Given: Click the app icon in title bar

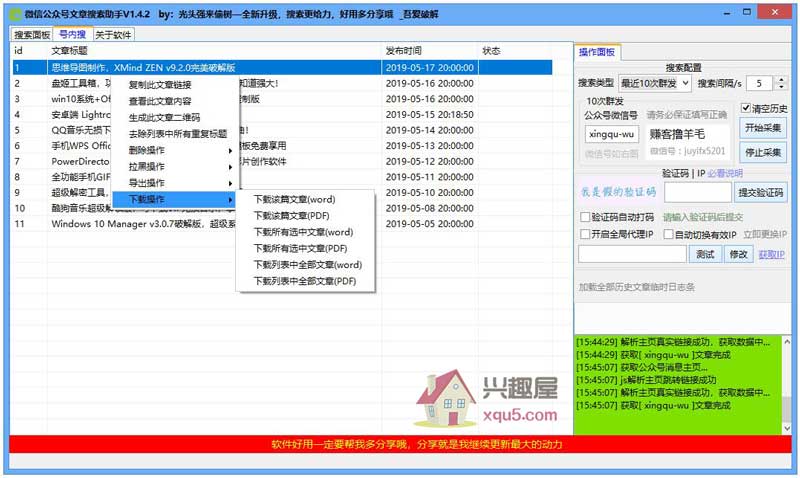Looking at the screenshot, I should (x=16, y=14).
